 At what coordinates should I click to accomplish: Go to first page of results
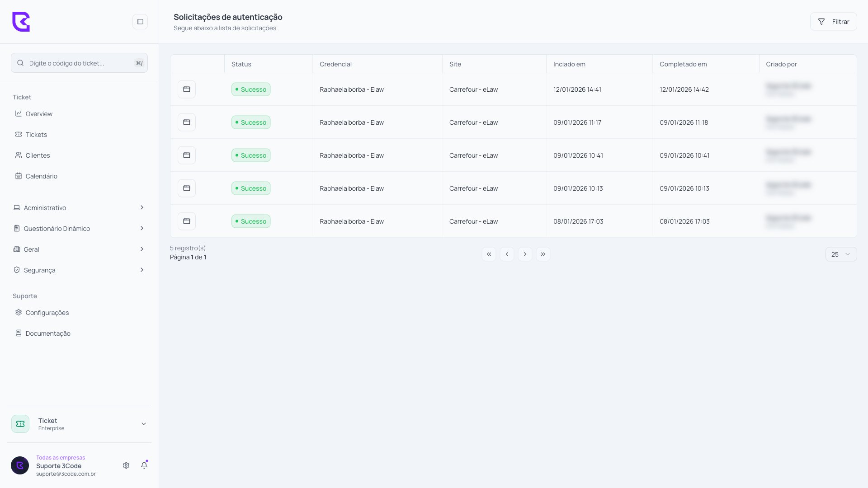489,254
